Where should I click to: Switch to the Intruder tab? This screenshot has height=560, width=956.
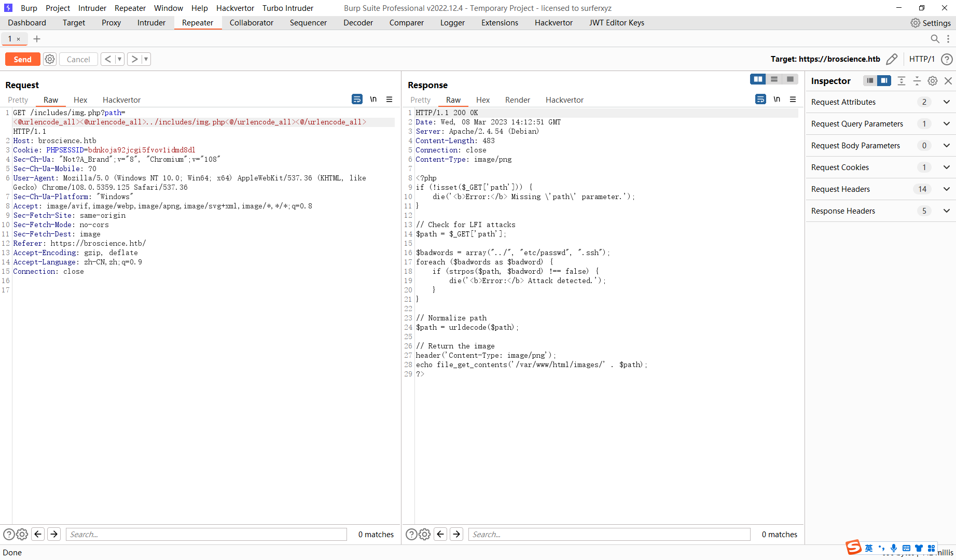151,23
